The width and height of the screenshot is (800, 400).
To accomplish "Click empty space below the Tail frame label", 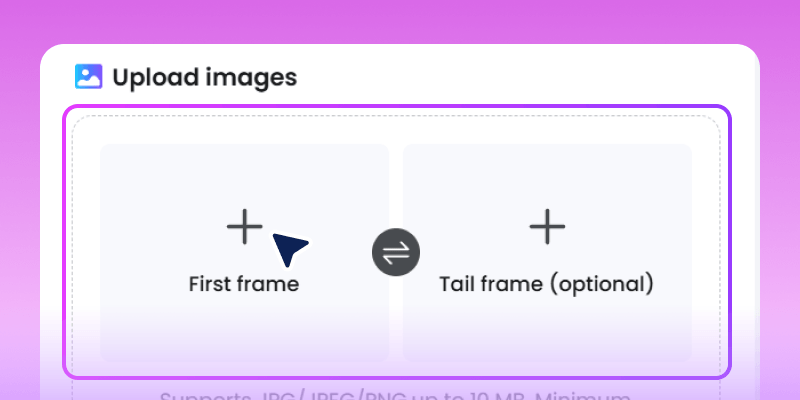I will click(547, 328).
